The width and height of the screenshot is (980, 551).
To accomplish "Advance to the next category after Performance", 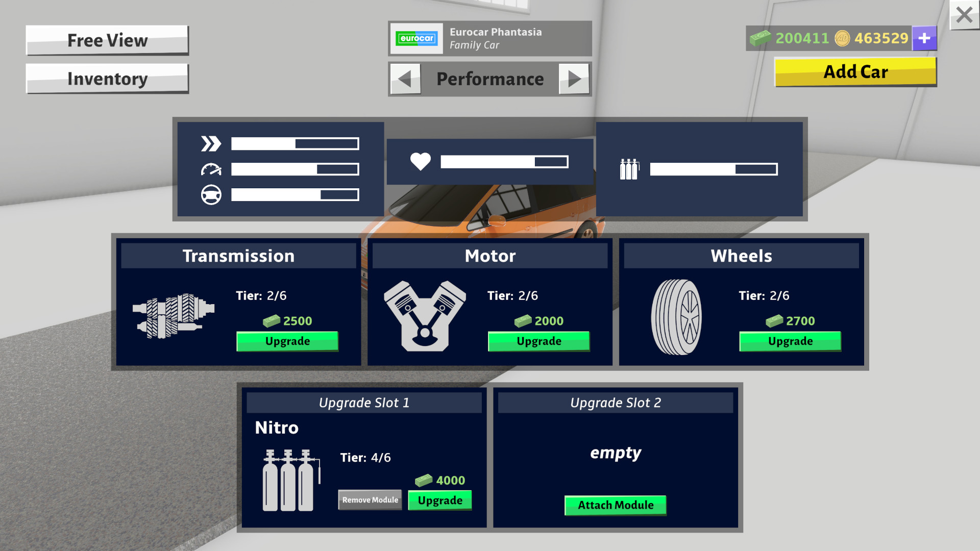I will pyautogui.click(x=575, y=79).
